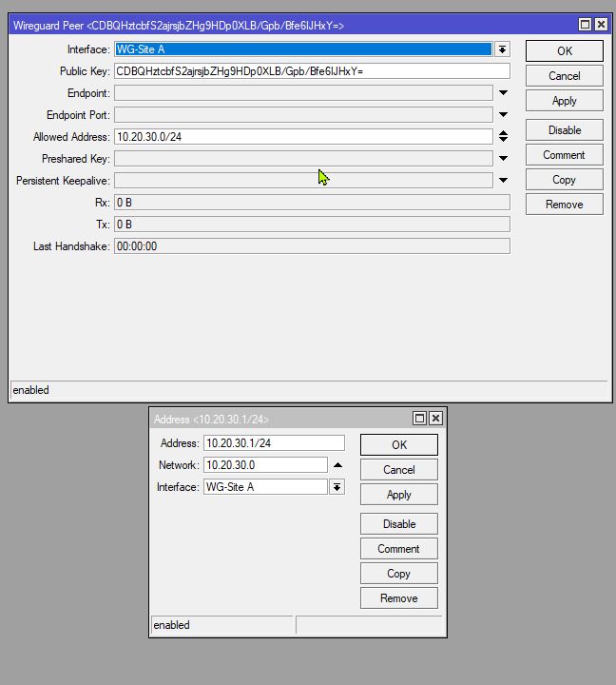Expand the Endpoint Port field arrow

coord(503,114)
